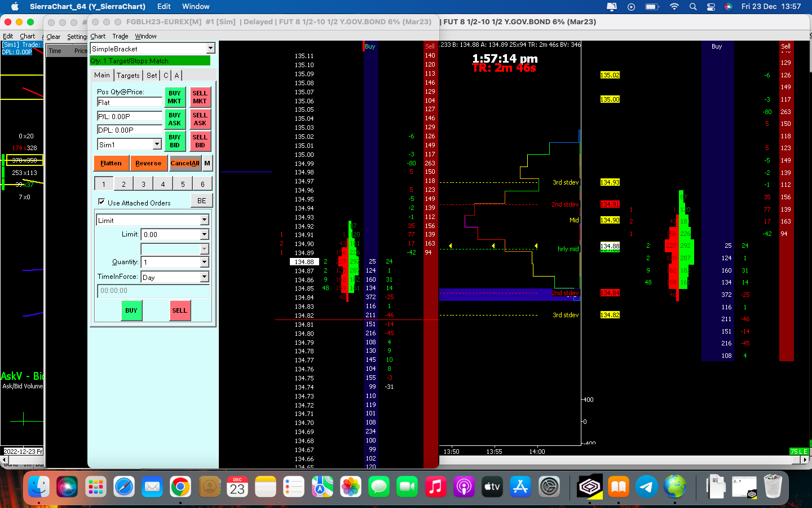812x508 pixels.
Task: Launch Siri from the dock
Action: 67,487
